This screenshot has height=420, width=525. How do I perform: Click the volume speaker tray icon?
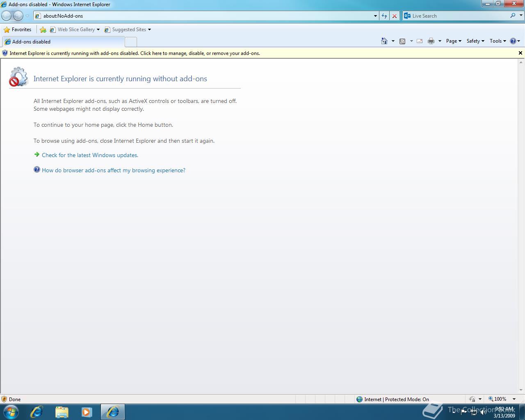tap(483, 412)
